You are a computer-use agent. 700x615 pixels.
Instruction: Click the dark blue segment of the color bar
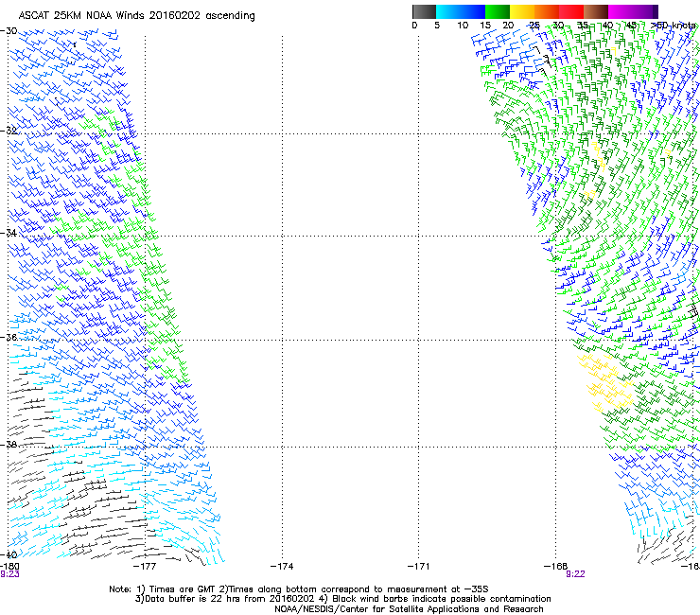pos(473,11)
